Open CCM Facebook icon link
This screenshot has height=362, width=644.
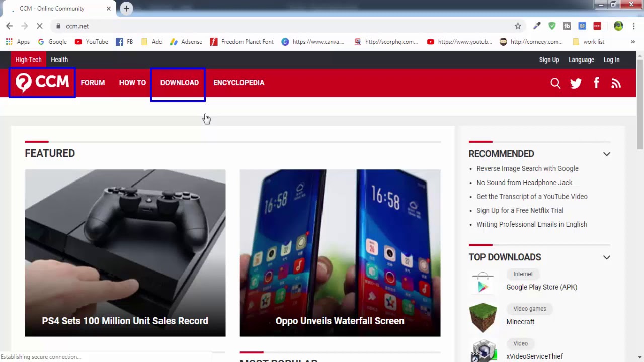[x=596, y=83]
